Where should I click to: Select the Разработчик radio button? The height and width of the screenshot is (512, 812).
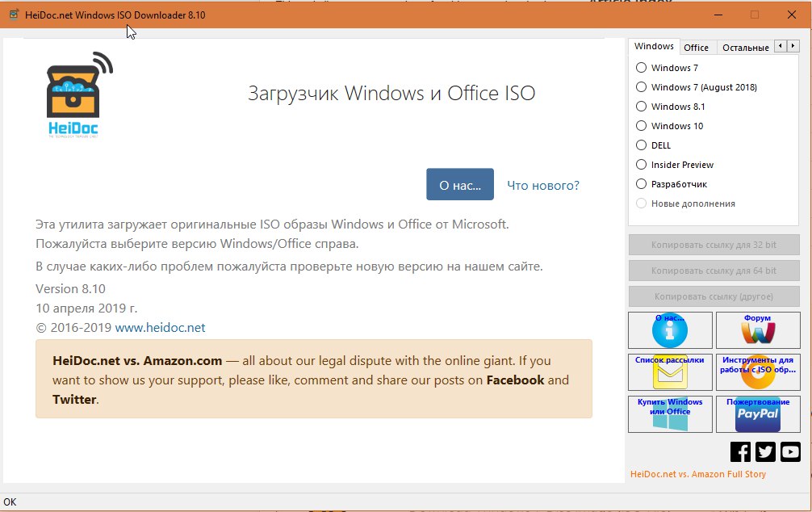click(641, 184)
